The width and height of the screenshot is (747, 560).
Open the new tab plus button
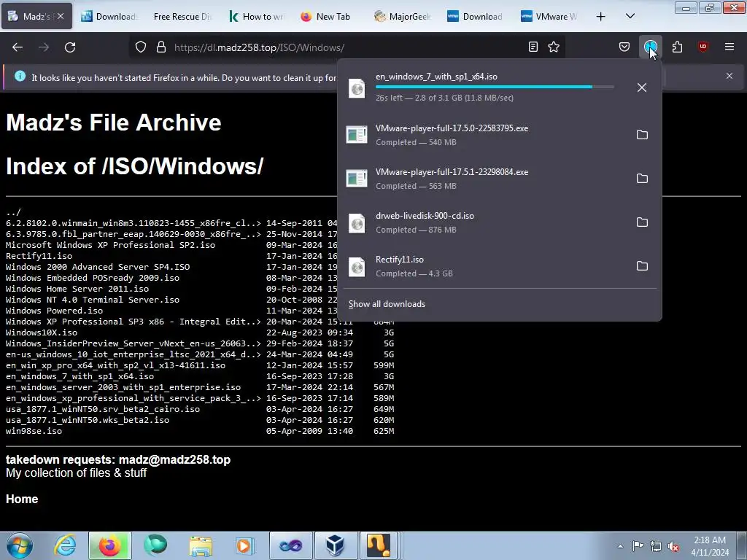click(x=601, y=17)
